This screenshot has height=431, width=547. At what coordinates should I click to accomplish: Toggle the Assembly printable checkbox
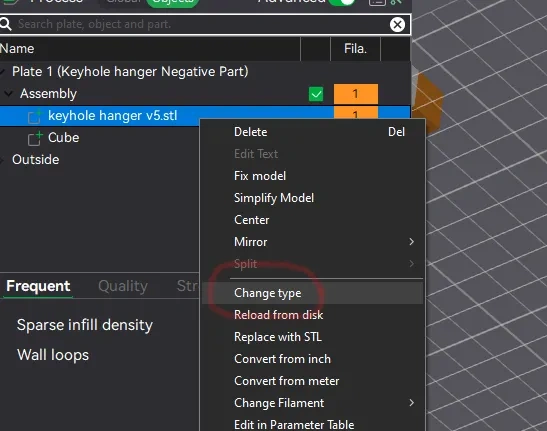(x=316, y=94)
